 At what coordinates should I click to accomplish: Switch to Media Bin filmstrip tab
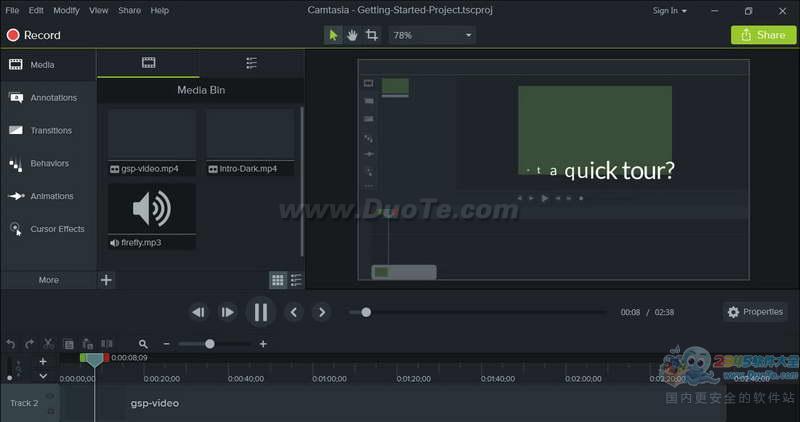[148, 63]
